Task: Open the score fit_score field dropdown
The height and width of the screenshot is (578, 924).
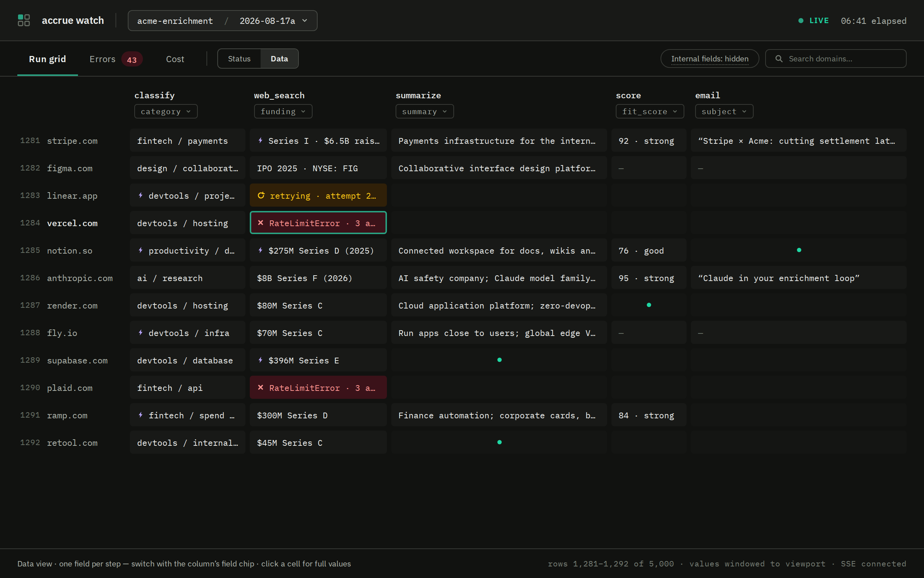Action: click(649, 111)
